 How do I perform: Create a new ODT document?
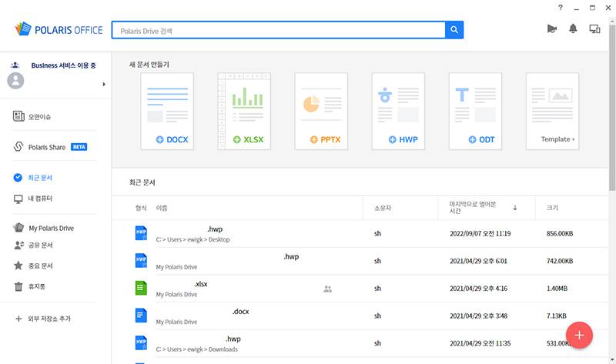(x=475, y=111)
